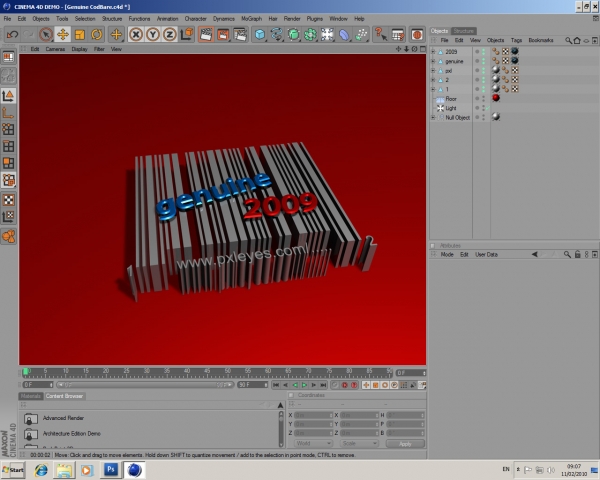
Task: Click the Undo arrow icon
Action: click(x=12, y=35)
